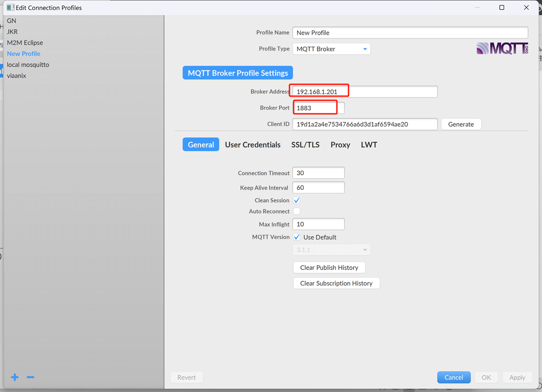Click the Keep Alive Interval field

point(318,187)
